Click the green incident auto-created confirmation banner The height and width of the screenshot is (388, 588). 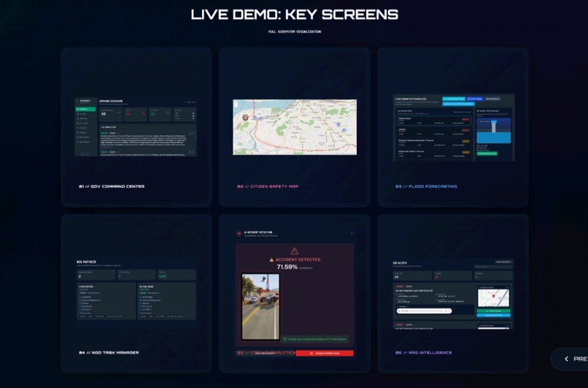[x=314, y=339]
